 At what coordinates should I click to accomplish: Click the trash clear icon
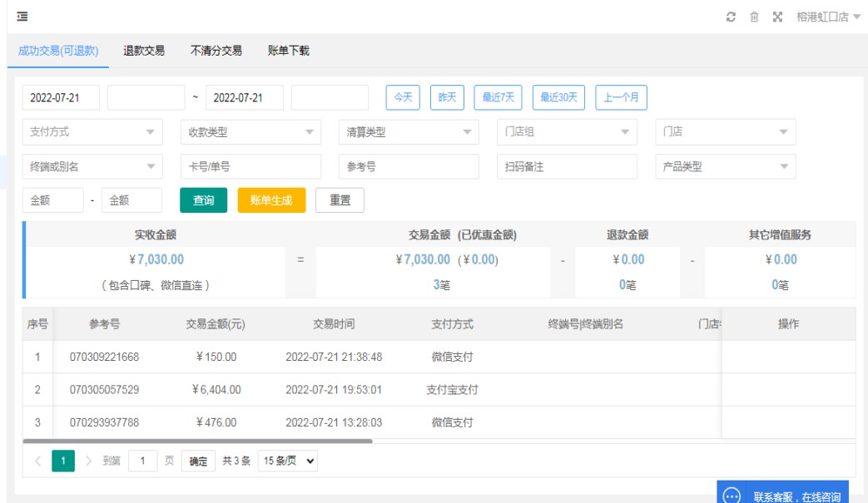coord(754,17)
